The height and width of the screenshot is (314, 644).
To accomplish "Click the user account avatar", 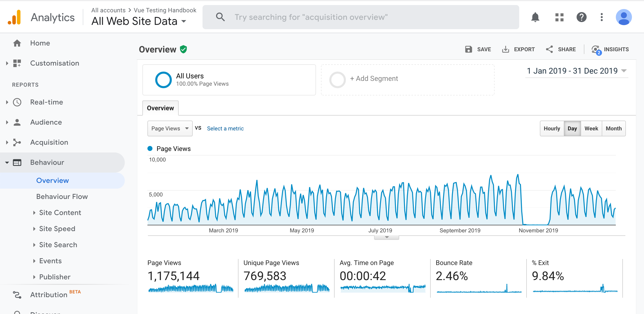I will pos(623,17).
